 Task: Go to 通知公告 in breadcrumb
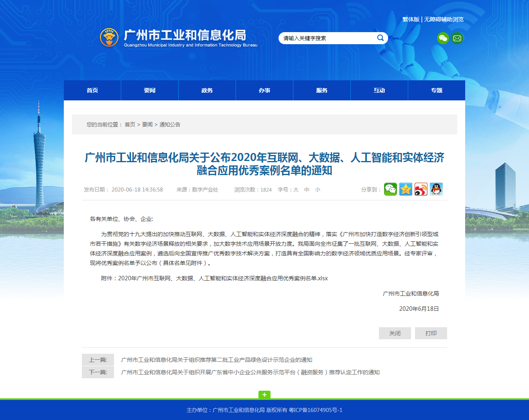point(170,124)
